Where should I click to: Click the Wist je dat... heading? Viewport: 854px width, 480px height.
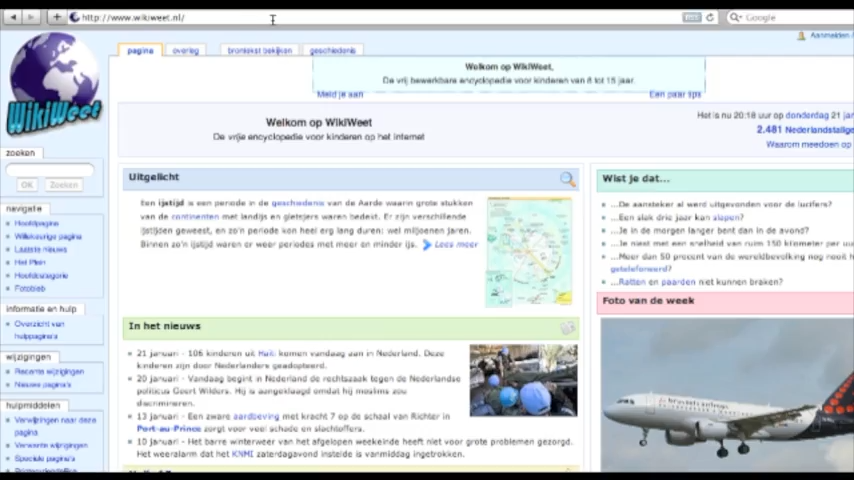[x=636, y=179]
